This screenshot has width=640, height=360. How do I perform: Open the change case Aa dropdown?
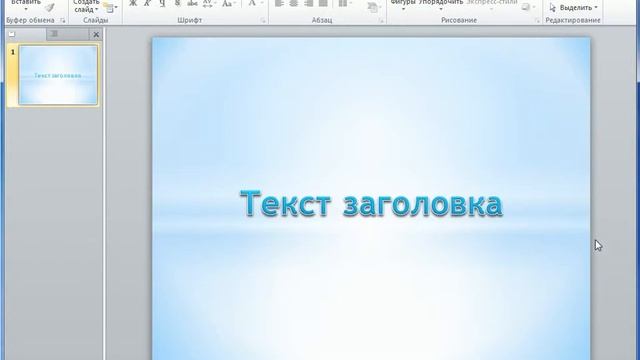(x=229, y=4)
